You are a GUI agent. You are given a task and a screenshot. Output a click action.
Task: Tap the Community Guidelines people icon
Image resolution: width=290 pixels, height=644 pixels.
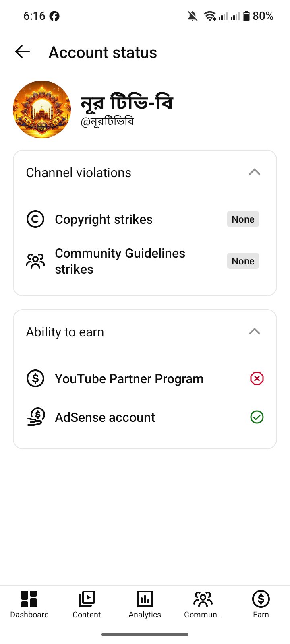[x=35, y=261]
